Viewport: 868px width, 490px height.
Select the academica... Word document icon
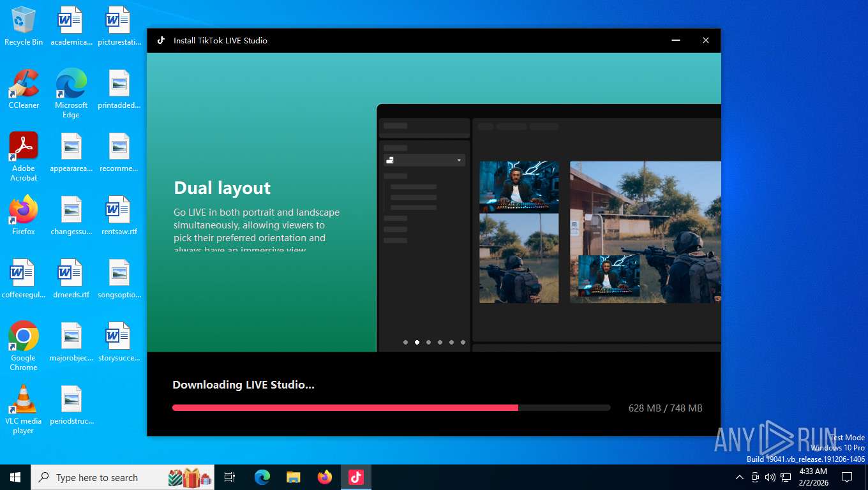[x=71, y=26]
